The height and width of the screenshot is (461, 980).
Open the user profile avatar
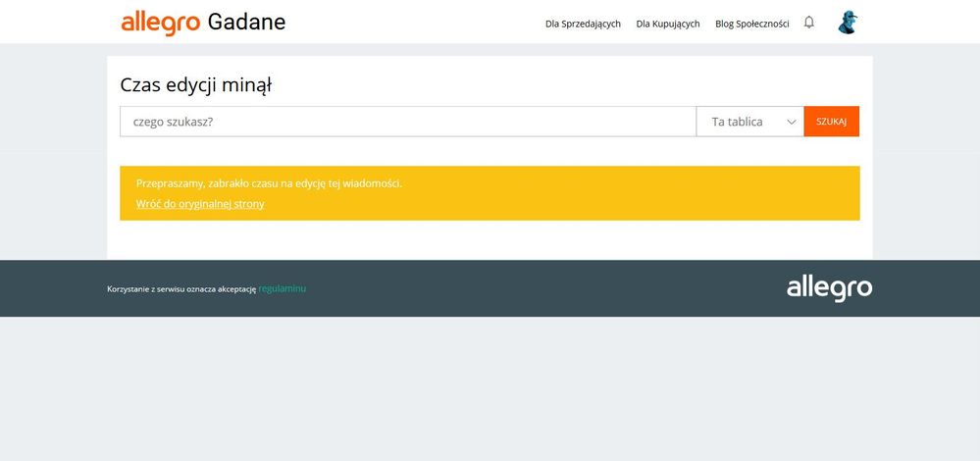[x=848, y=23]
